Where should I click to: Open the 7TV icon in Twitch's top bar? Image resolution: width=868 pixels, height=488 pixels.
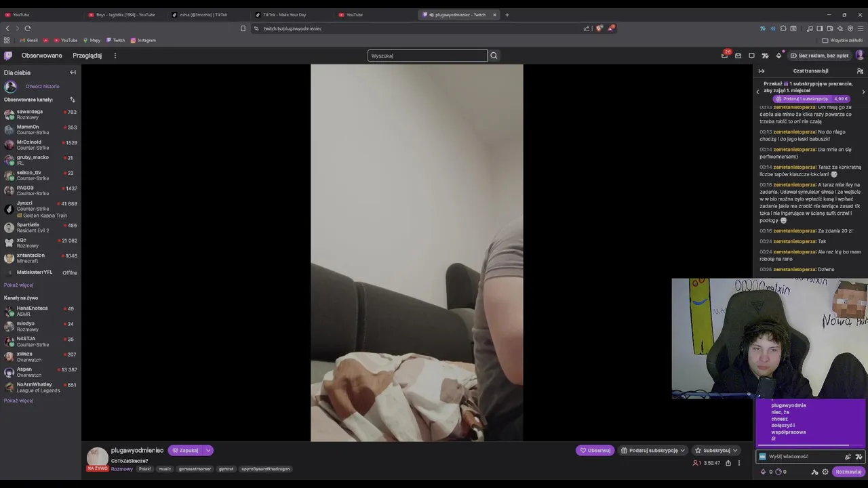click(765, 56)
